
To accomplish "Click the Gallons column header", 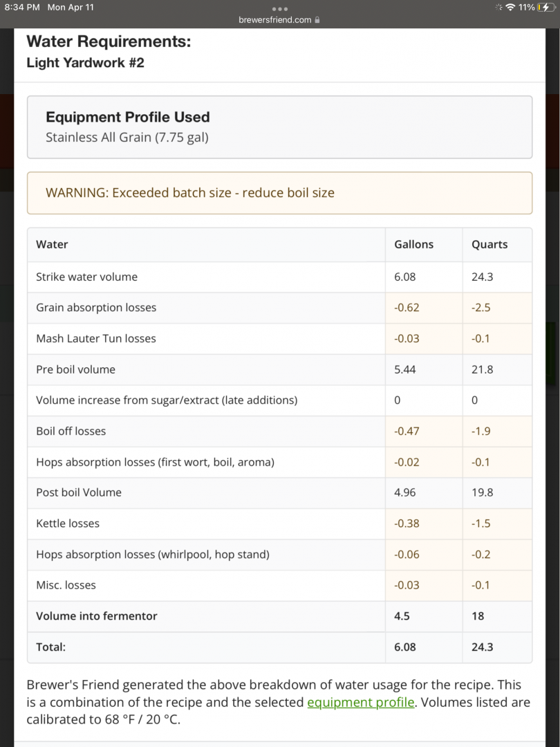I will coord(413,244).
